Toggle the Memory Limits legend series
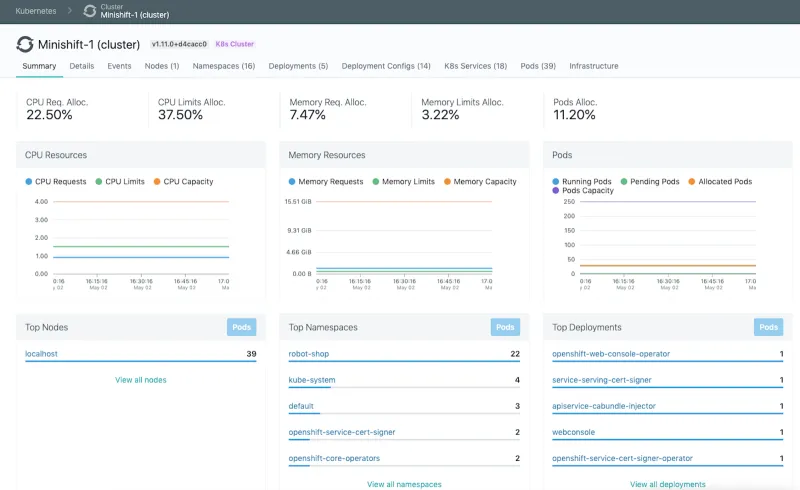Screen dimensions: 800x490 pos(403,182)
